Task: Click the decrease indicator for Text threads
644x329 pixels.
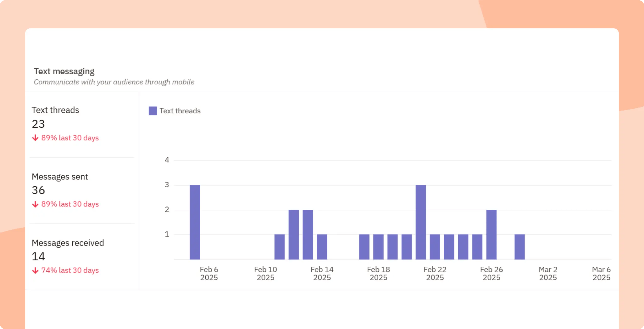Action: [35, 138]
